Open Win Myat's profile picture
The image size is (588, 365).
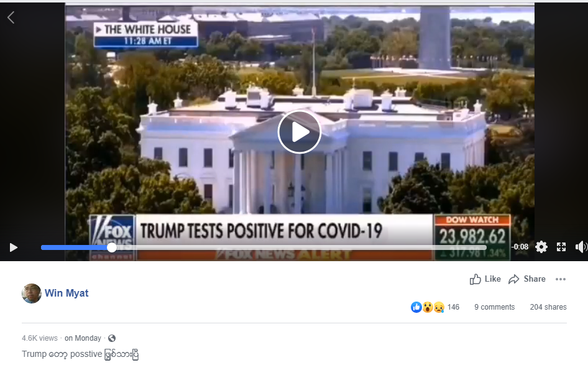pyautogui.click(x=32, y=293)
